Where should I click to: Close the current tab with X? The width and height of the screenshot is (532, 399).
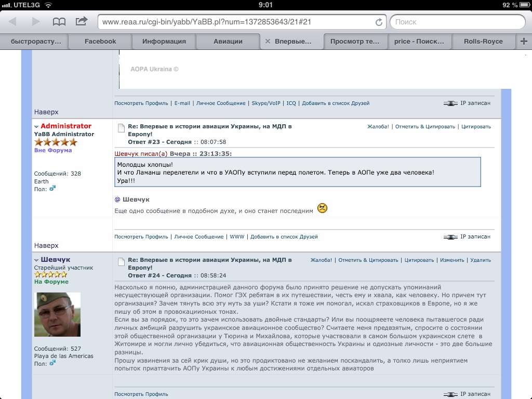point(268,42)
